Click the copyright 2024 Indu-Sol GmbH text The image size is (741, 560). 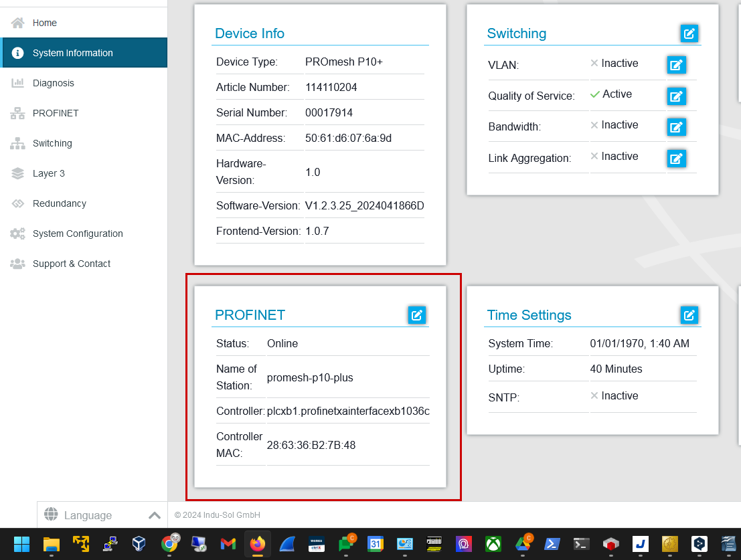pyautogui.click(x=218, y=515)
